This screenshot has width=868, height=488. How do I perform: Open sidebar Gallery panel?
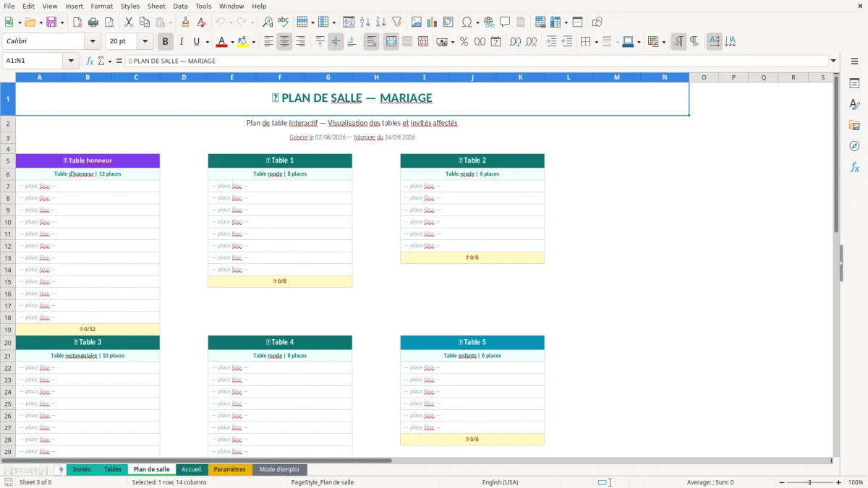click(854, 125)
